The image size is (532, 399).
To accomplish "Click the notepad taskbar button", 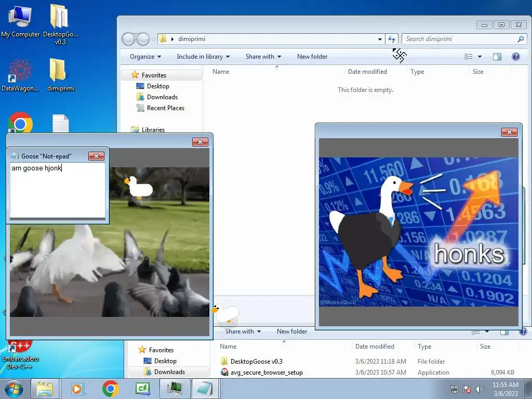I will pyautogui.click(x=206, y=389).
